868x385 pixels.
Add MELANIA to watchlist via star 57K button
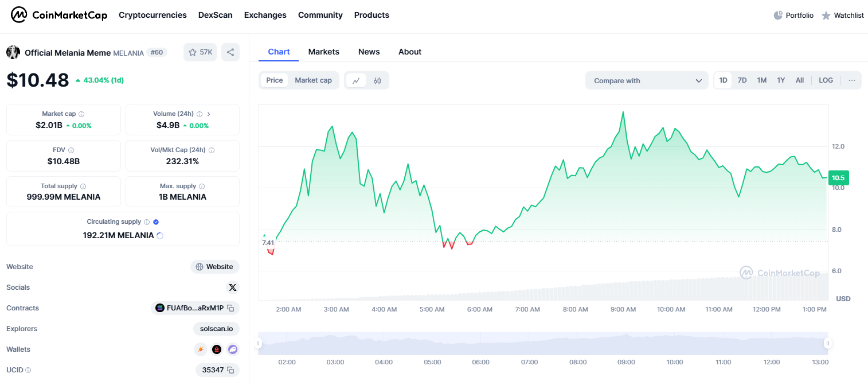click(200, 52)
